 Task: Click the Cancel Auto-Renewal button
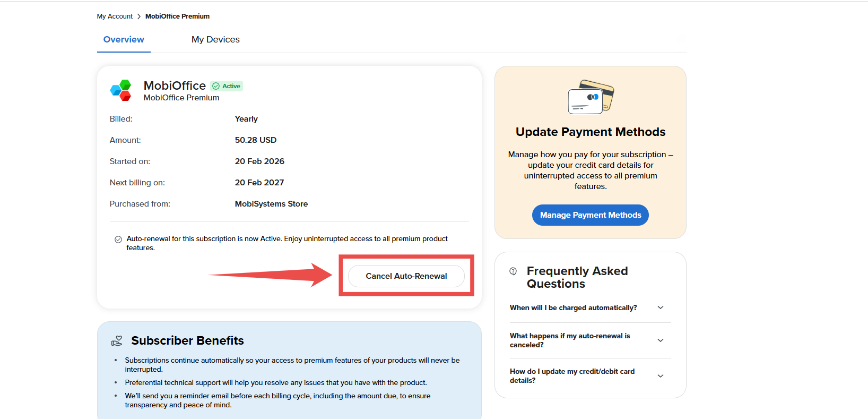click(406, 276)
